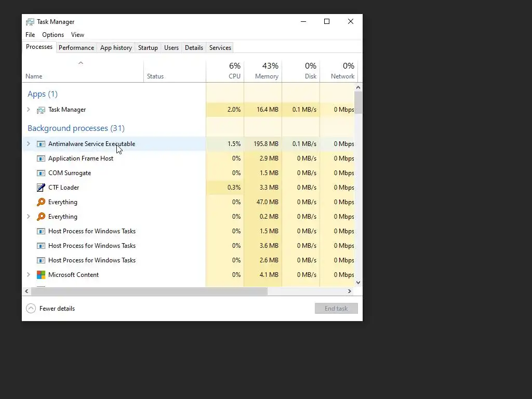This screenshot has width=532, height=399.
Task: Click the COM Surrogate process icon
Action: click(x=41, y=173)
